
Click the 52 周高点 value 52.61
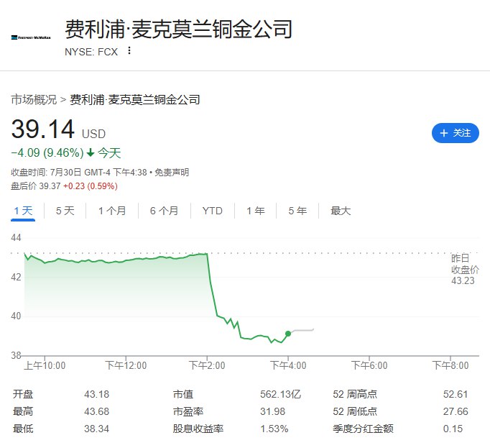coord(456,394)
